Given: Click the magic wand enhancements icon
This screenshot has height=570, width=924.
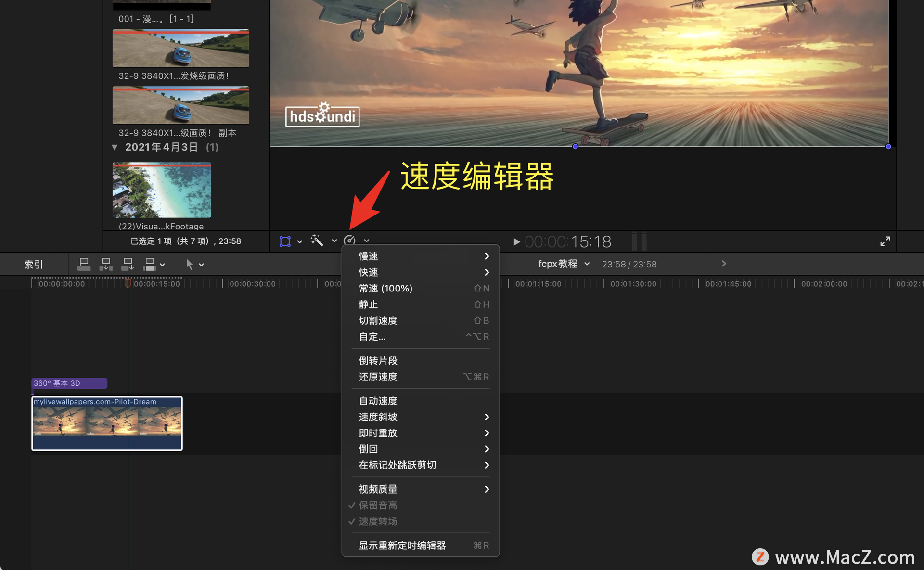Looking at the screenshot, I should click(317, 241).
